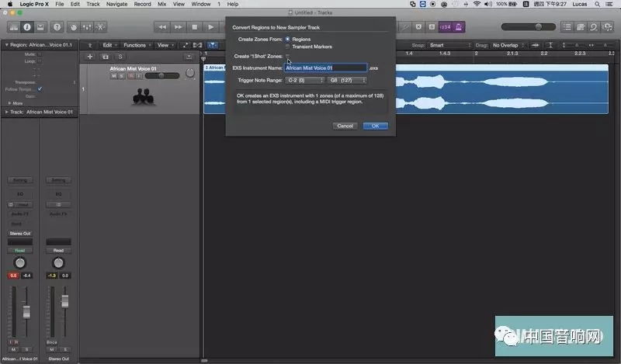Mute African Mist Voice 01 track header
Screen dimensions: 621x364
pos(114,75)
